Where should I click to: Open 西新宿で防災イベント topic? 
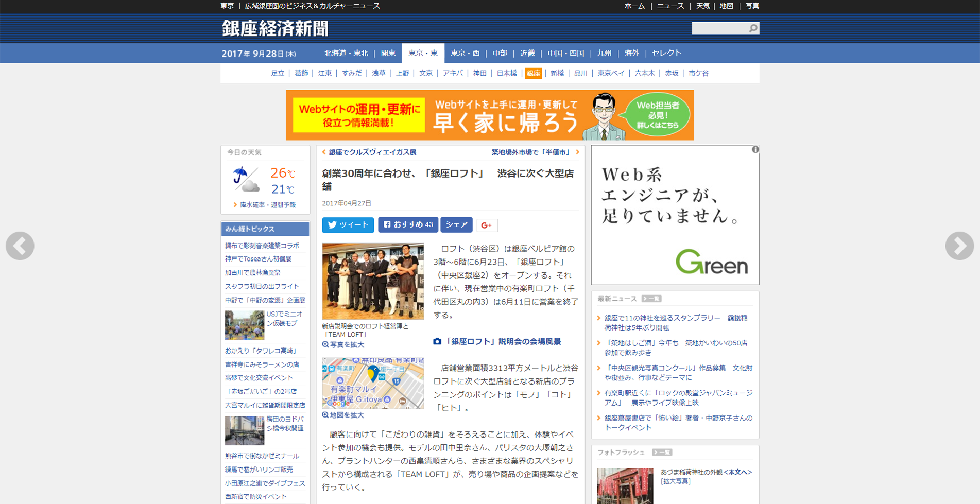click(255, 497)
